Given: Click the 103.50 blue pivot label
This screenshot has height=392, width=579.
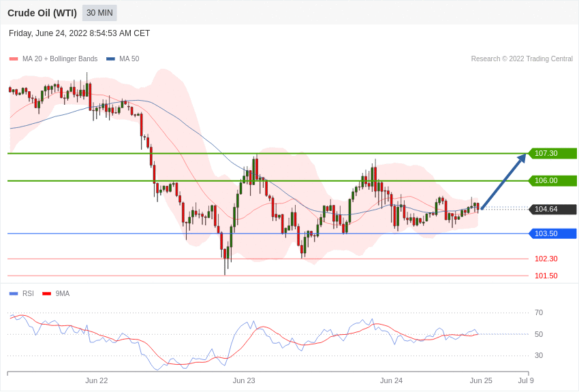Looking at the screenshot, I should (553, 233).
